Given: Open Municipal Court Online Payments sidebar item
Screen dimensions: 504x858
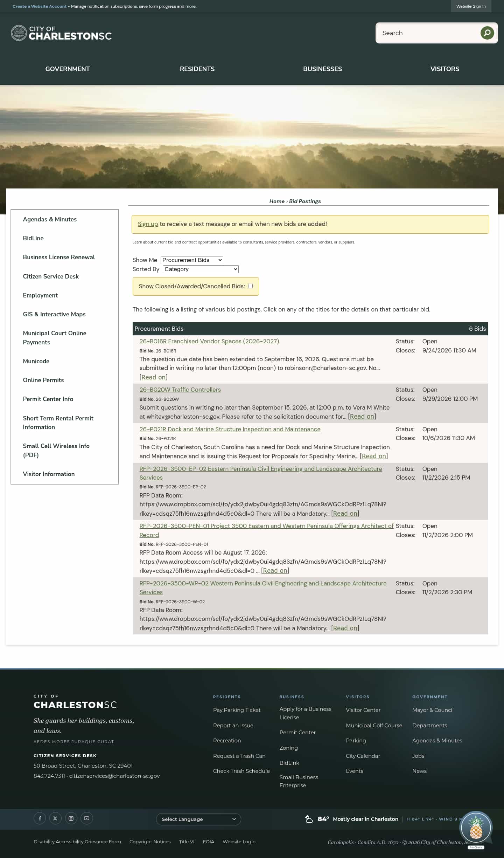Looking at the screenshot, I should click(55, 338).
